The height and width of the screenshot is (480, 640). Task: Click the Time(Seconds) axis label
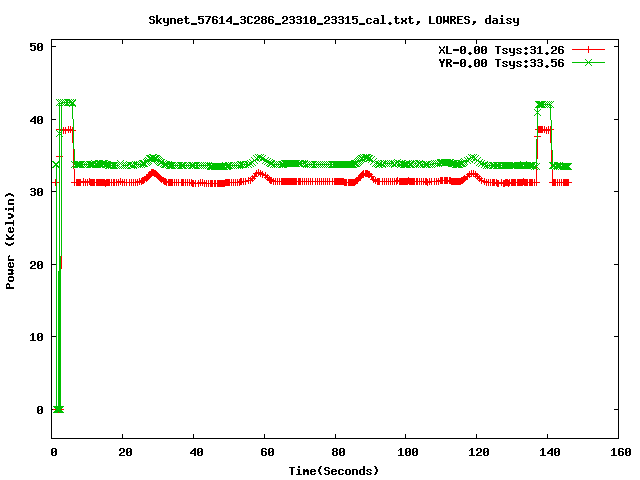pos(334,471)
